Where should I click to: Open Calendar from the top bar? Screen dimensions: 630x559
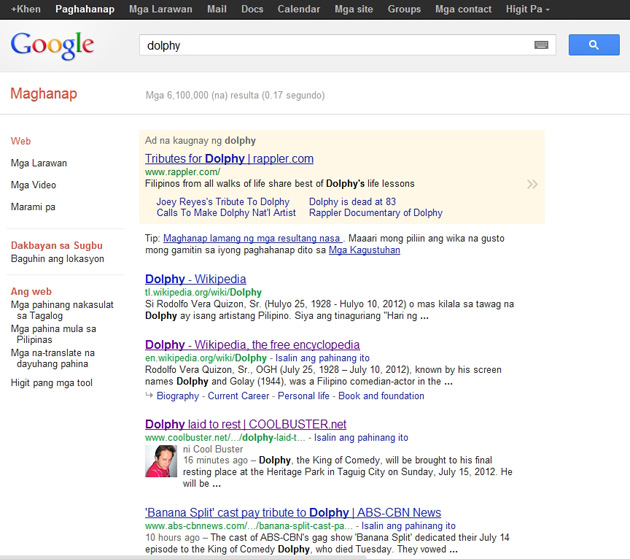click(x=299, y=9)
